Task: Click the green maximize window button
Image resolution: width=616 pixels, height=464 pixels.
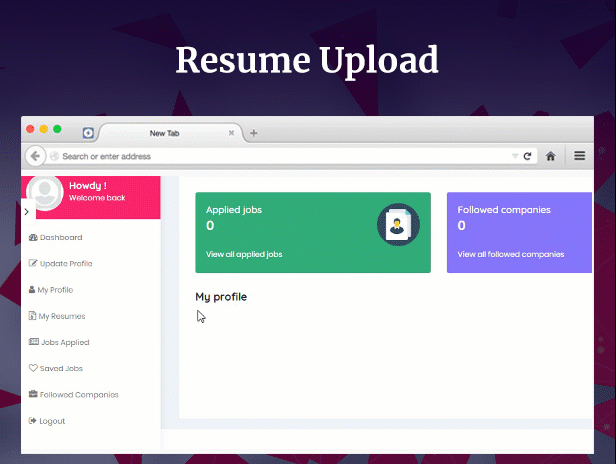Action: point(57,129)
